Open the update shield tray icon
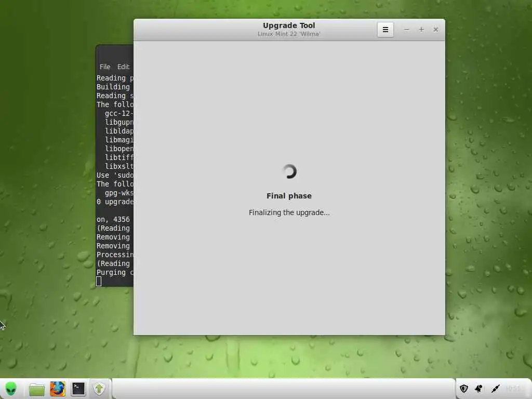The height and width of the screenshot is (399, 532). (464, 389)
